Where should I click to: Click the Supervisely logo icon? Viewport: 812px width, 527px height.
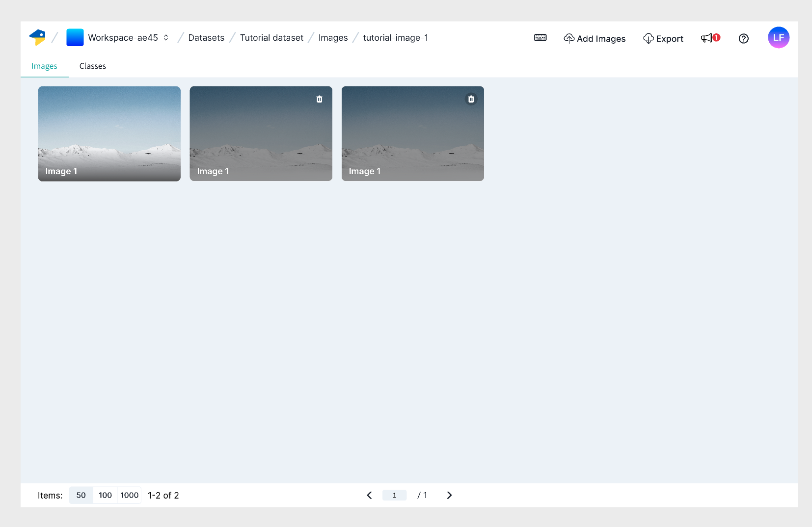(38, 37)
